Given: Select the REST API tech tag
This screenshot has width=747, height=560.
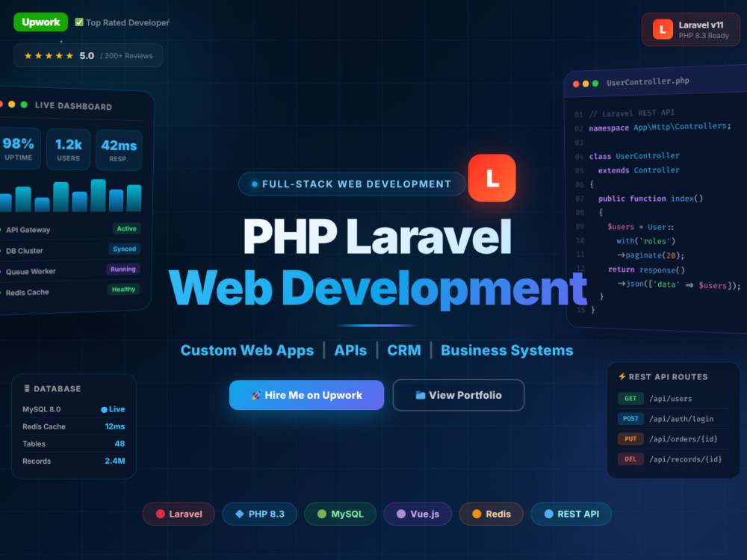Looking at the screenshot, I should click(571, 514).
